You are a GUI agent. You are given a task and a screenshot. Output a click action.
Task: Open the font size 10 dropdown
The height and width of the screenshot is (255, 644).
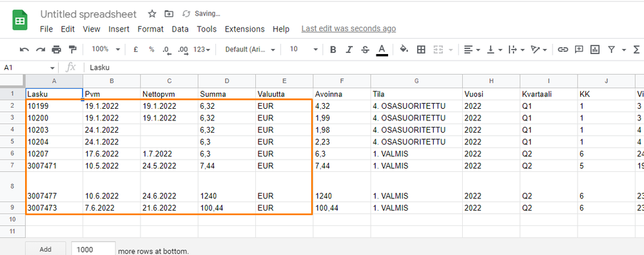[x=304, y=49]
